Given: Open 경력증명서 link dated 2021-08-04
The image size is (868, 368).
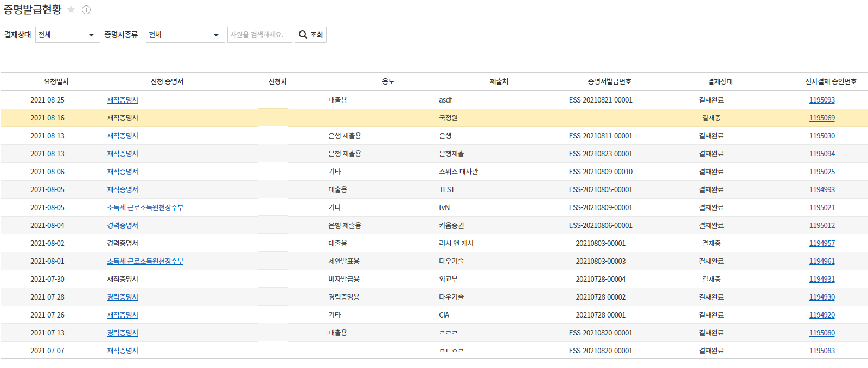Looking at the screenshot, I should pyautogui.click(x=122, y=225).
